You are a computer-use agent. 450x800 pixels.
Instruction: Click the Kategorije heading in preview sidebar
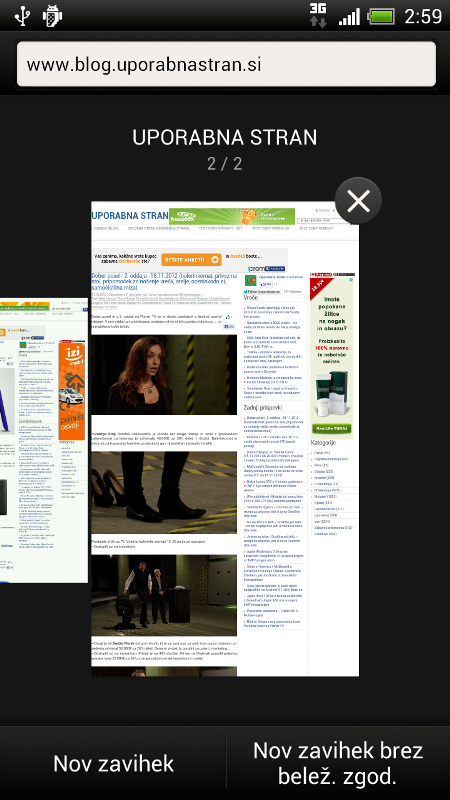point(323,443)
